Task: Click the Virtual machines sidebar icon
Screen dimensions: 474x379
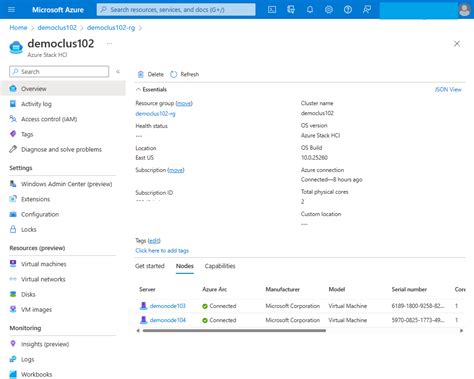Action: click(x=13, y=264)
